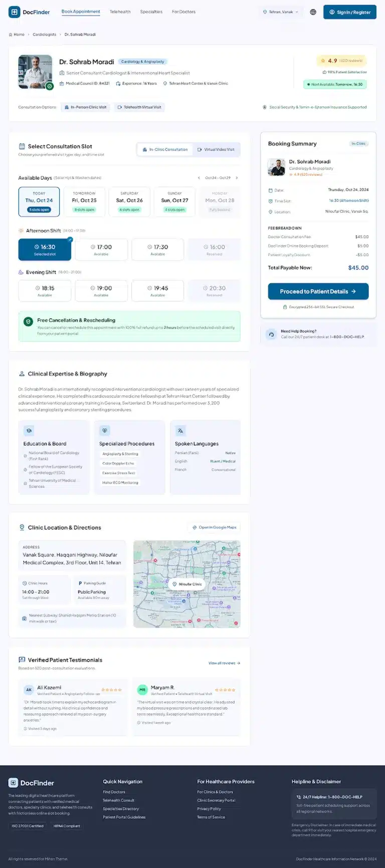
Task: Select the Fri, Oct 25 day card
Action: click(85, 202)
